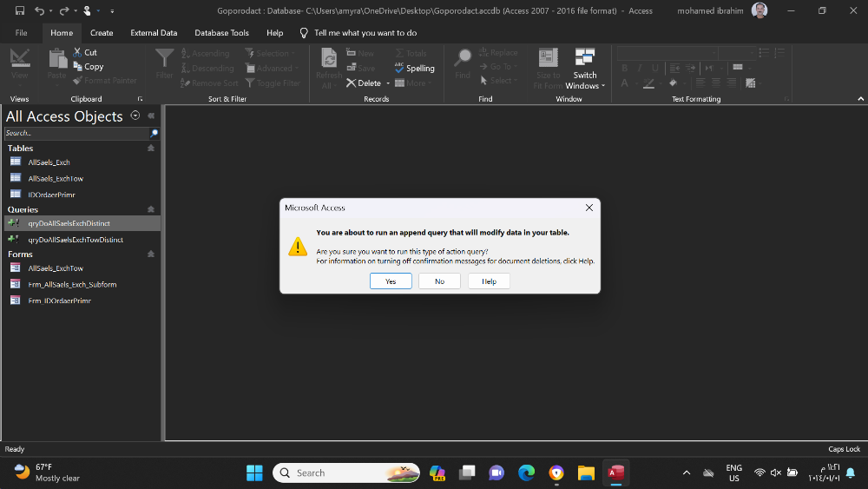Screen dimensions: 868x489
Task: Open the External Data tab
Action: click(154, 33)
